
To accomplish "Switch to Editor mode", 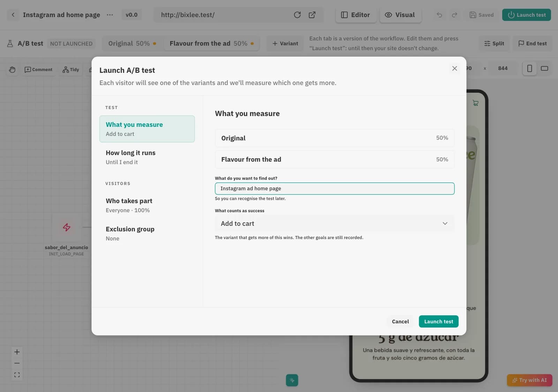I will coord(356,15).
